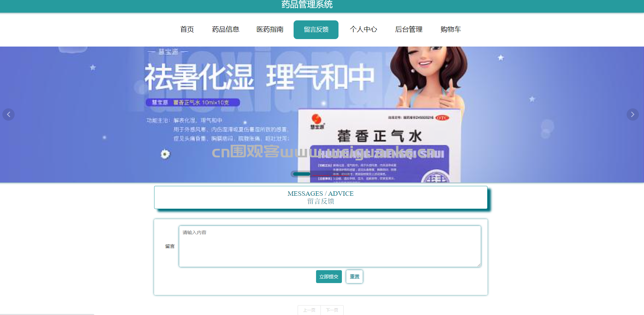Go to next page with 下一页
The height and width of the screenshot is (315, 644).
332,310
